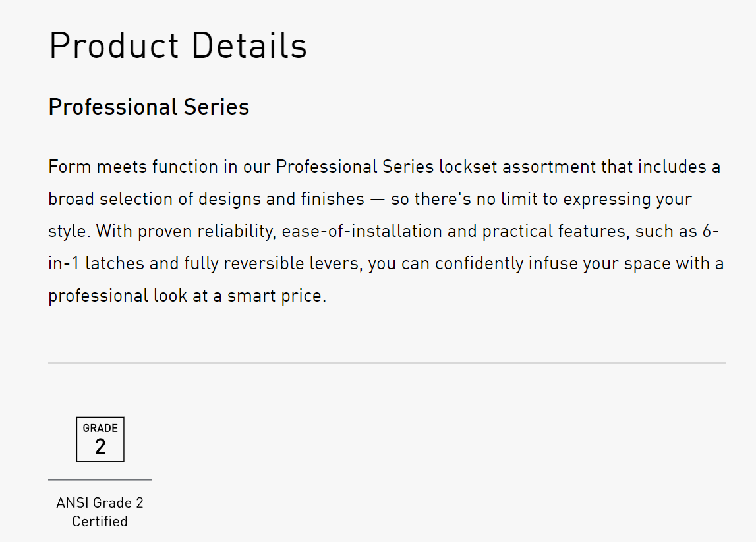Click the horizontal divider below the description
Viewport: 756px width, 542px height.
click(387, 362)
